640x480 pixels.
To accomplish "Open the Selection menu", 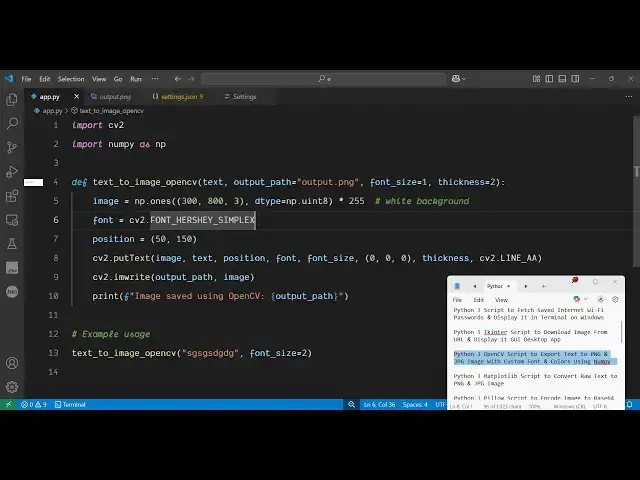I will pos(71,79).
